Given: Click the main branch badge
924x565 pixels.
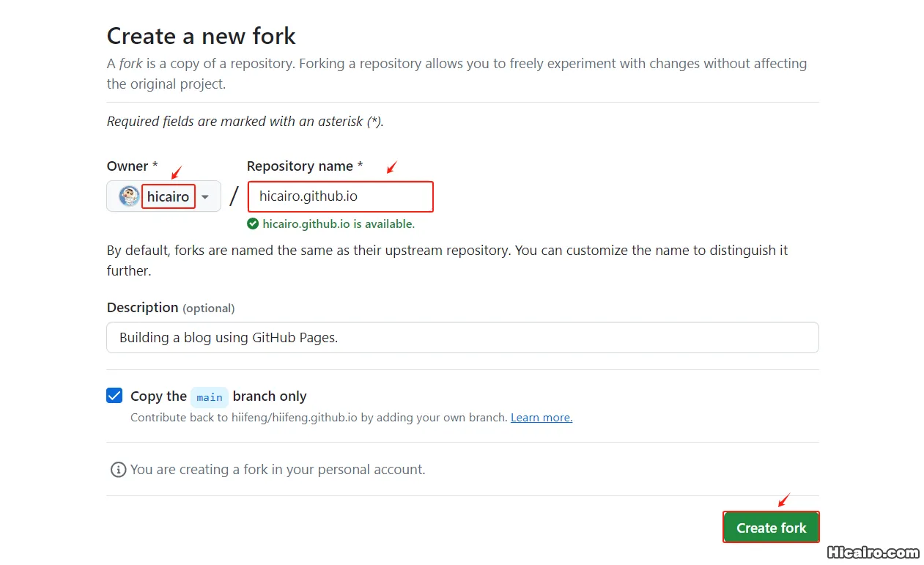Looking at the screenshot, I should point(210,397).
